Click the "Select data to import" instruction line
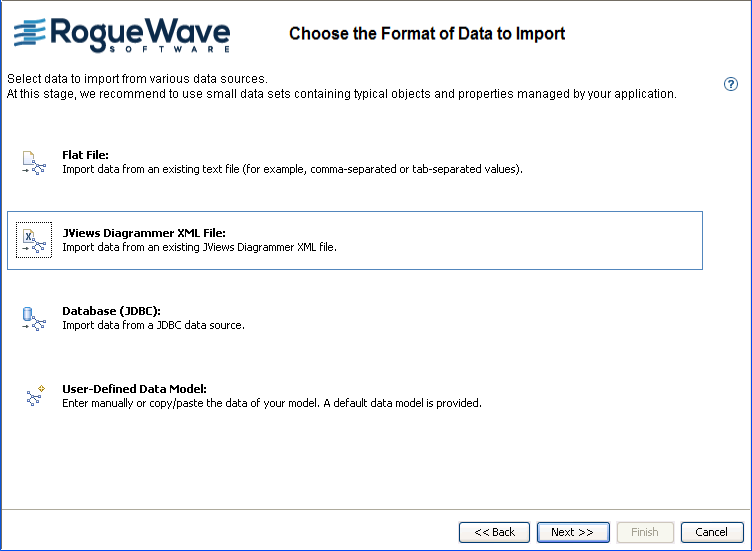The image size is (752, 551). click(137, 78)
